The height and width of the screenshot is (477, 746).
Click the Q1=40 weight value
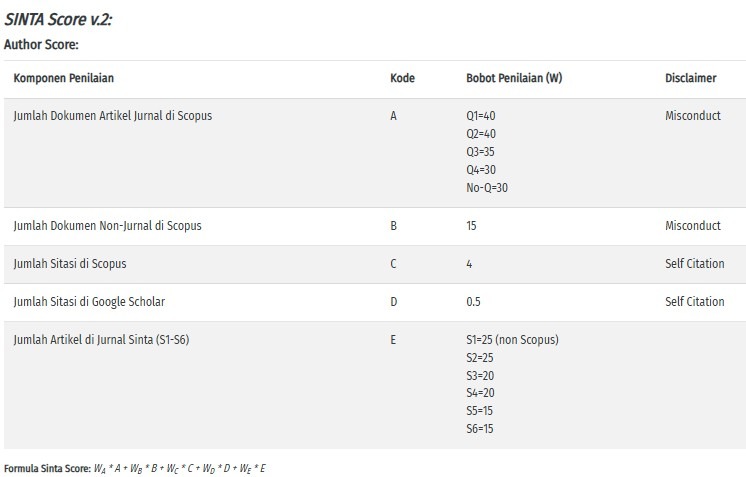(481, 116)
